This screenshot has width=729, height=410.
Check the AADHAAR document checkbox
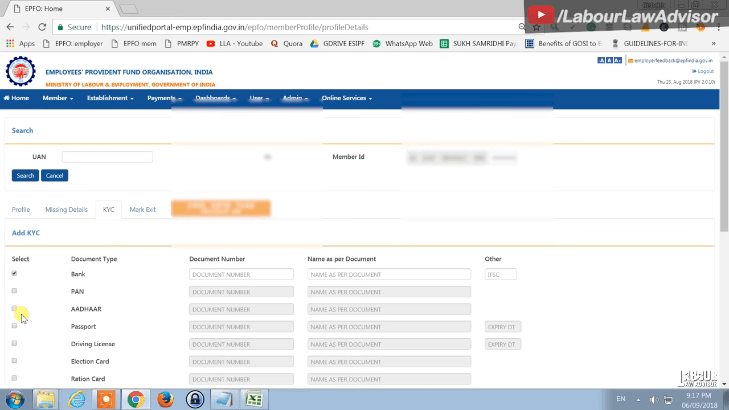(14, 308)
